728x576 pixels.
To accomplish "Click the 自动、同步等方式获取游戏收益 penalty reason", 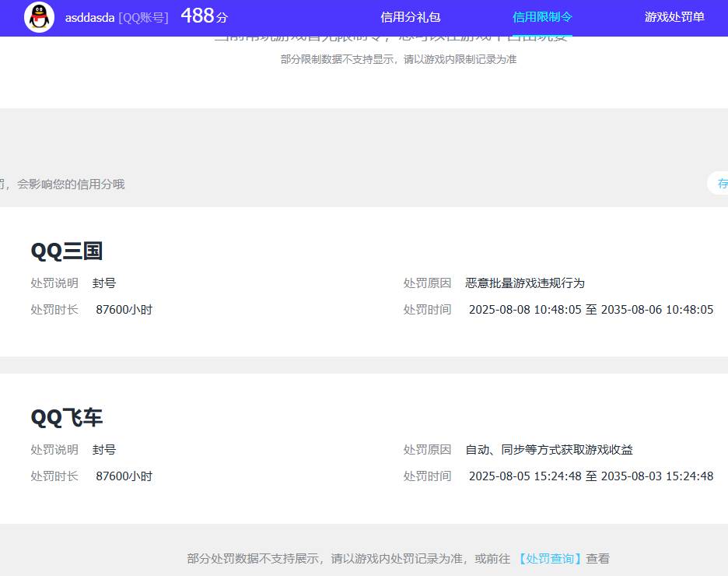I will 548,450.
